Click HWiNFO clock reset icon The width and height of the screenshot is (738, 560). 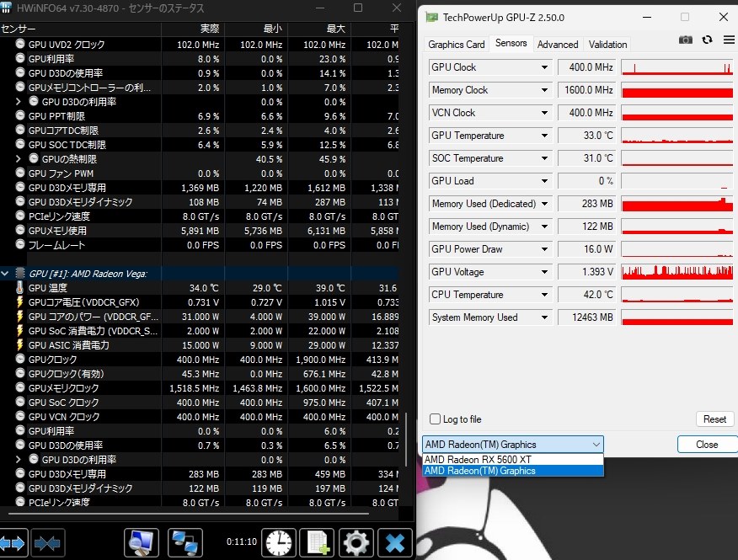coord(279,543)
